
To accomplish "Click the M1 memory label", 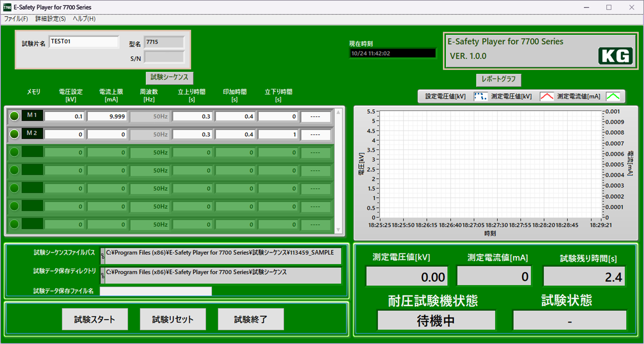I will pos(32,115).
